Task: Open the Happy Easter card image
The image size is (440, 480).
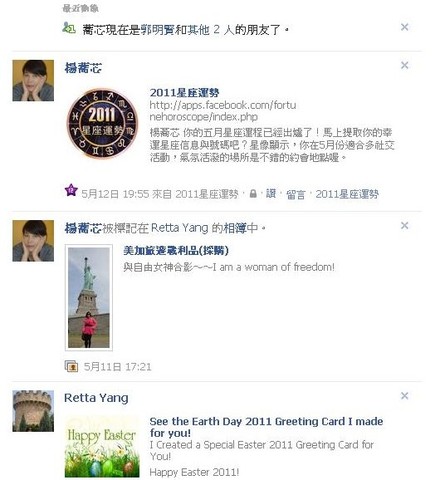Action: click(x=102, y=447)
